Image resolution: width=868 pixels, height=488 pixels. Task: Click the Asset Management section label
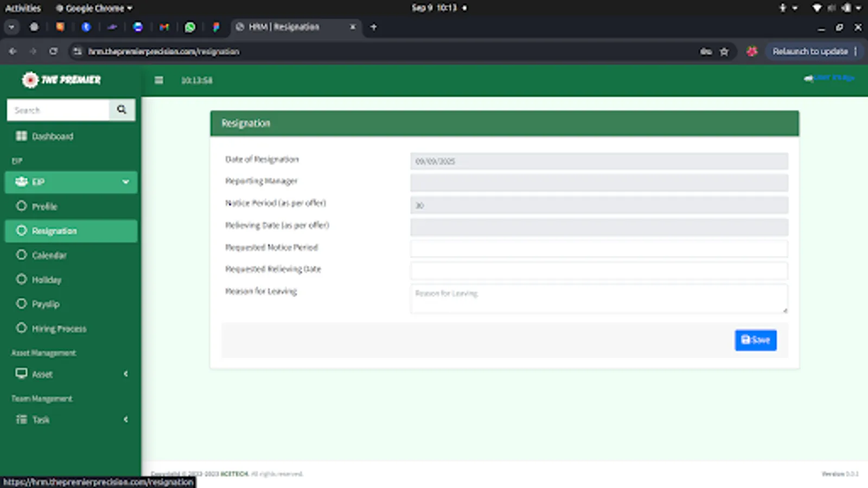[x=43, y=353]
